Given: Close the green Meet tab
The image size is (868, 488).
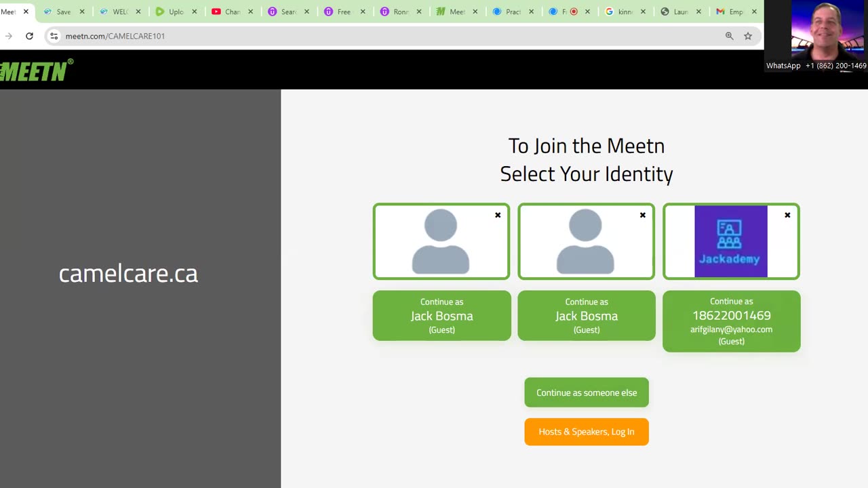Looking at the screenshot, I should (475, 12).
